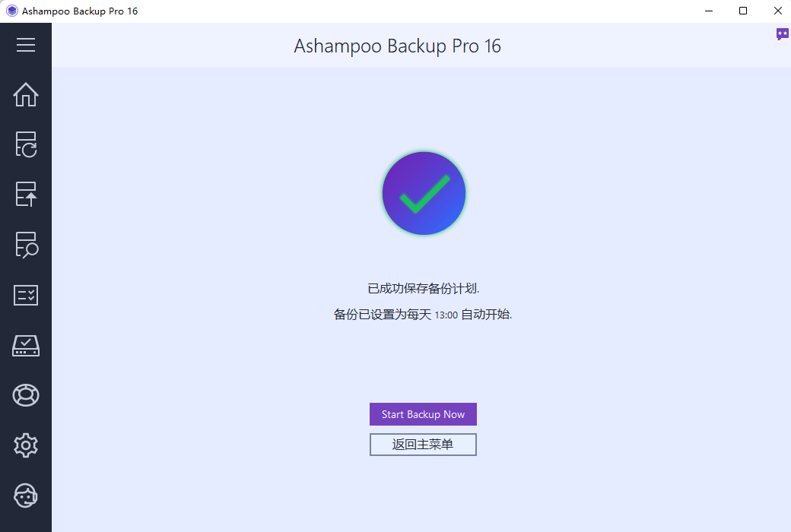Expand the hamburger sidebar menu
Image resolution: width=791 pixels, height=532 pixels.
tap(26, 45)
